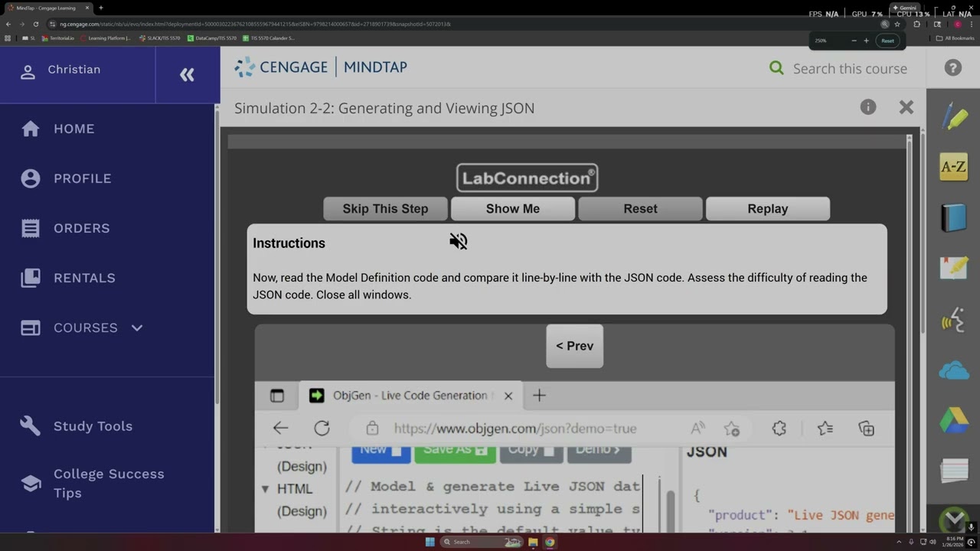This screenshot has height=551, width=980.
Task: Open DataCamp/TIS 5570 bookmark
Action: (211, 37)
